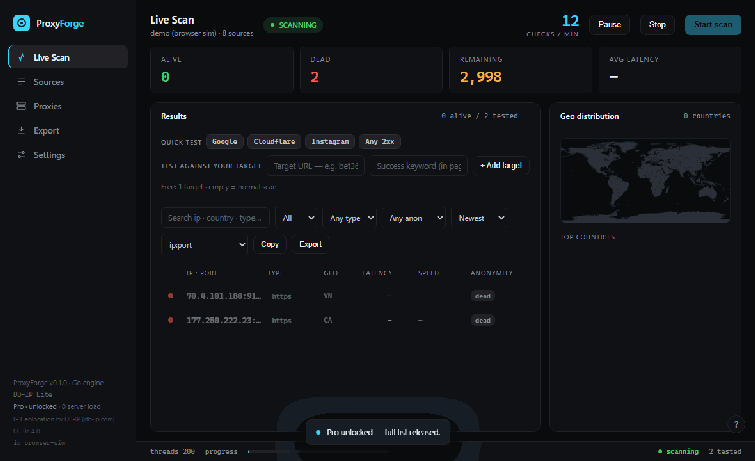Open Settings from the sidebar
The width and height of the screenshot is (755, 461).
(x=68, y=155)
